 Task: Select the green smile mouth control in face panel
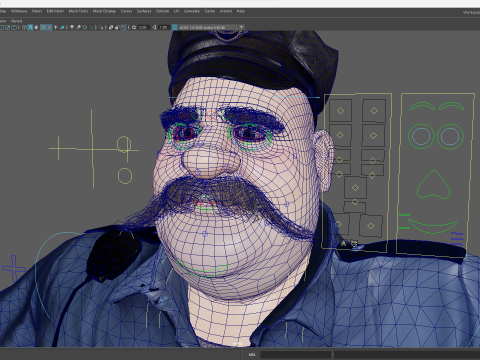tap(432, 226)
